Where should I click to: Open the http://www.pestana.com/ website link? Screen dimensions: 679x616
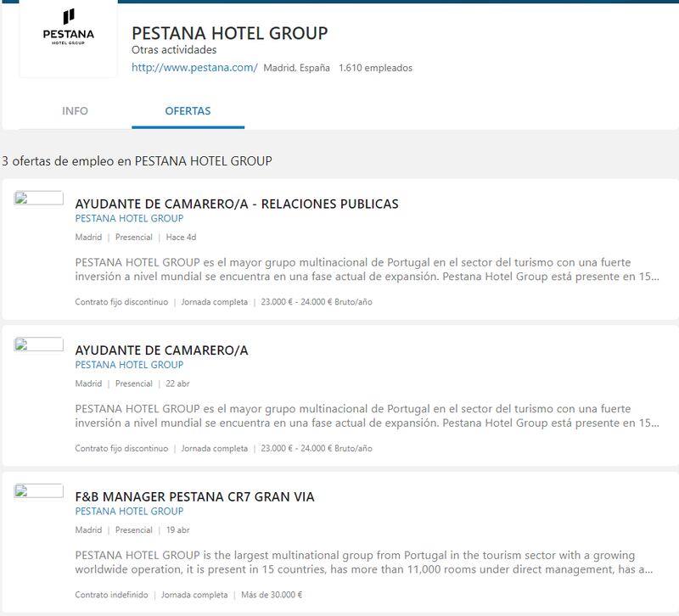(x=194, y=68)
